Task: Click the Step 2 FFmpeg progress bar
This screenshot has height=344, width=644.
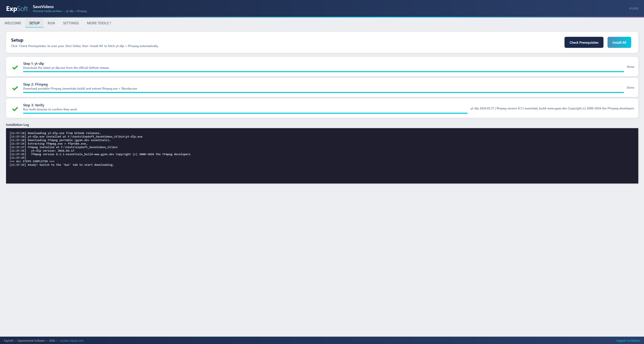Action: (x=324, y=92)
